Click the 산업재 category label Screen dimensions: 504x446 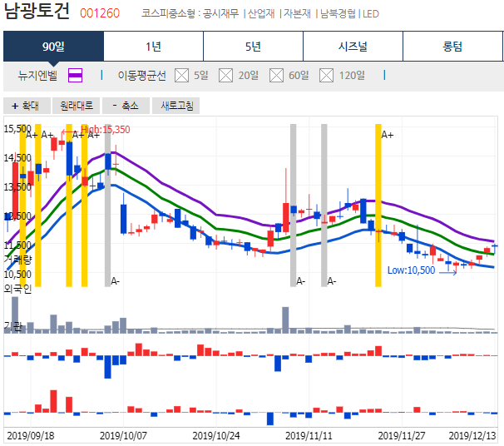[261, 13]
